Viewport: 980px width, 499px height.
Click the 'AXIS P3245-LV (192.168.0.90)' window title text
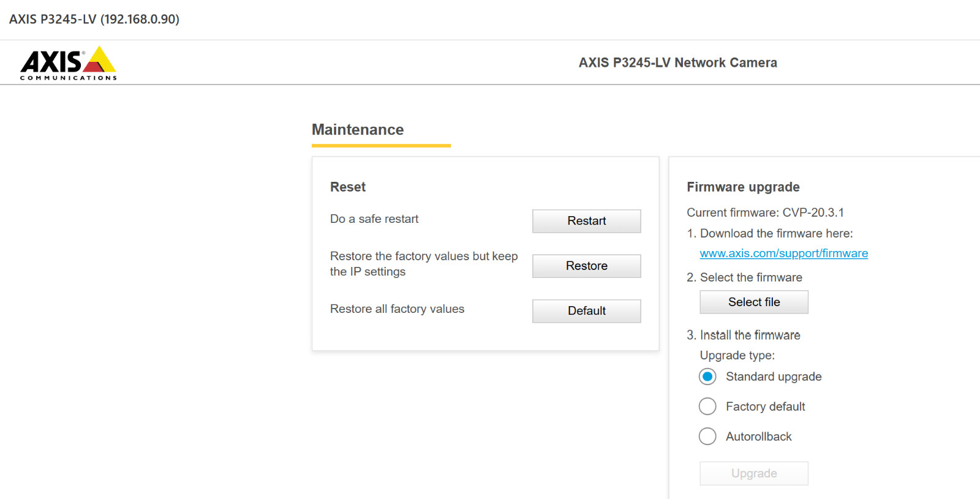(x=94, y=19)
